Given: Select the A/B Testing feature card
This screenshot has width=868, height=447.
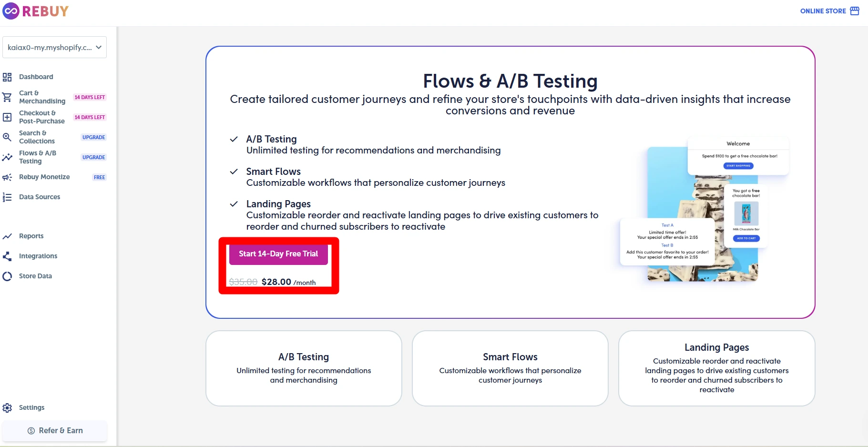Looking at the screenshot, I should coord(304,368).
